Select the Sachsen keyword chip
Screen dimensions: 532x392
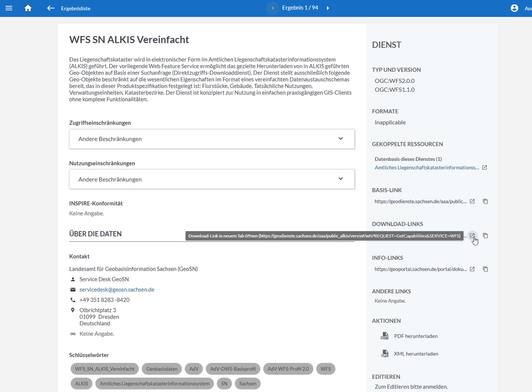coord(247,383)
